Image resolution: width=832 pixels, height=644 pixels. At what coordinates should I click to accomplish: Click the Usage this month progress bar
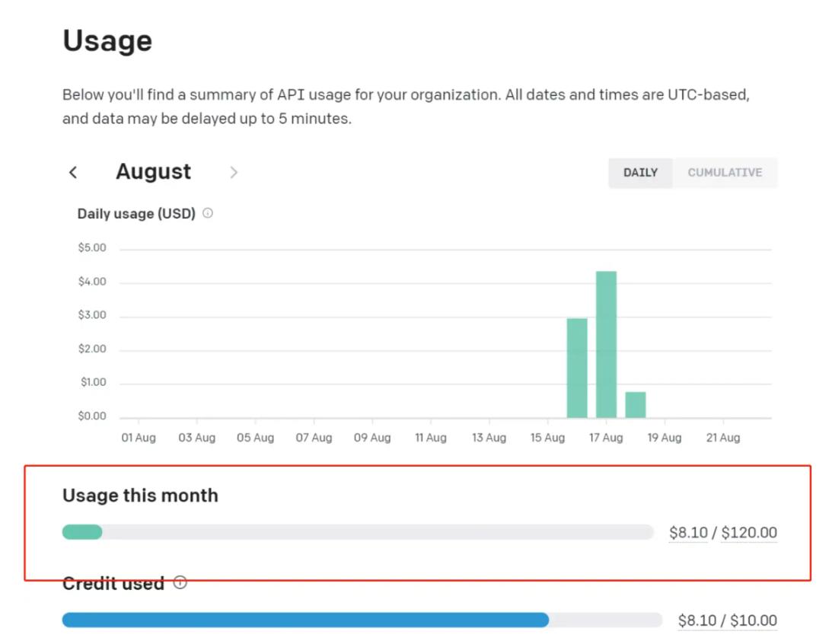coord(358,532)
